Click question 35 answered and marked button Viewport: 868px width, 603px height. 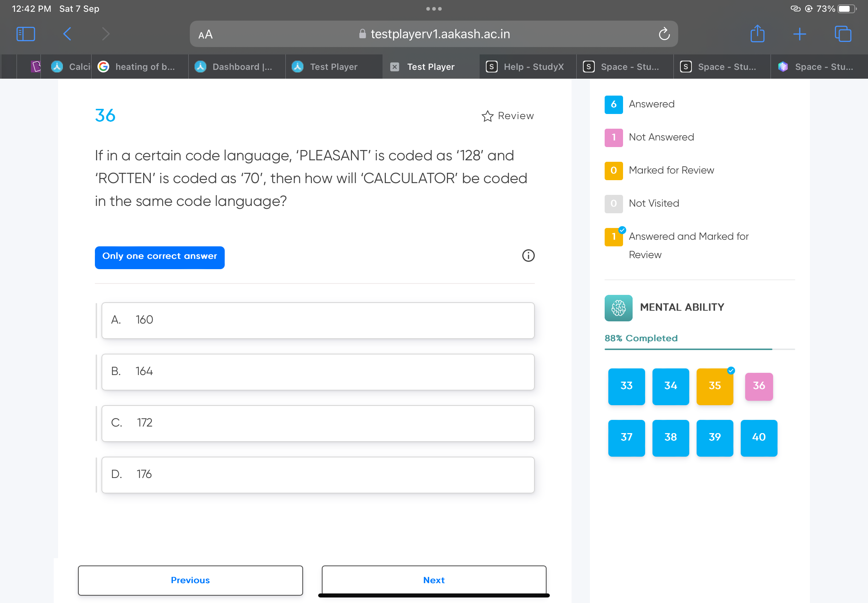pyautogui.click(x=714, y=386)
